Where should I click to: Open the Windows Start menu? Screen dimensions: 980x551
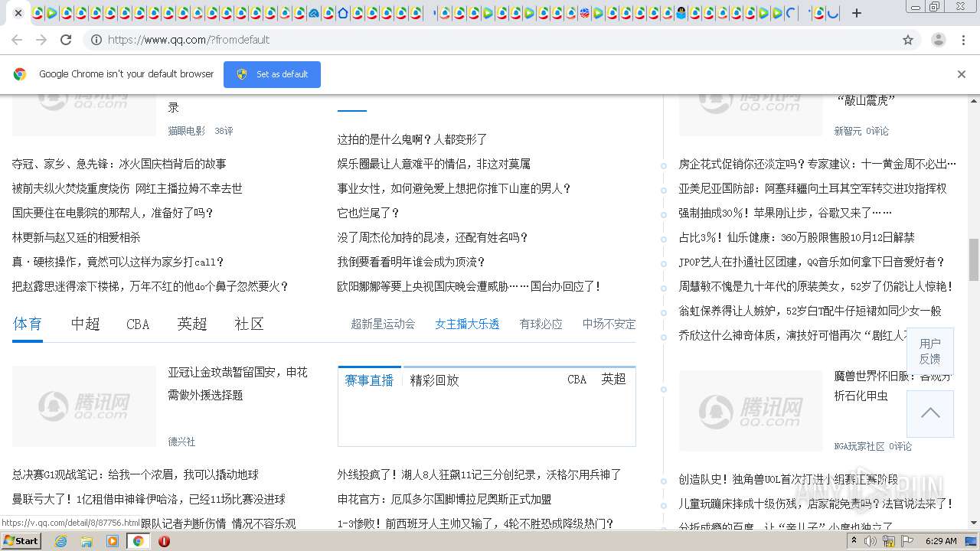point(21,540)
